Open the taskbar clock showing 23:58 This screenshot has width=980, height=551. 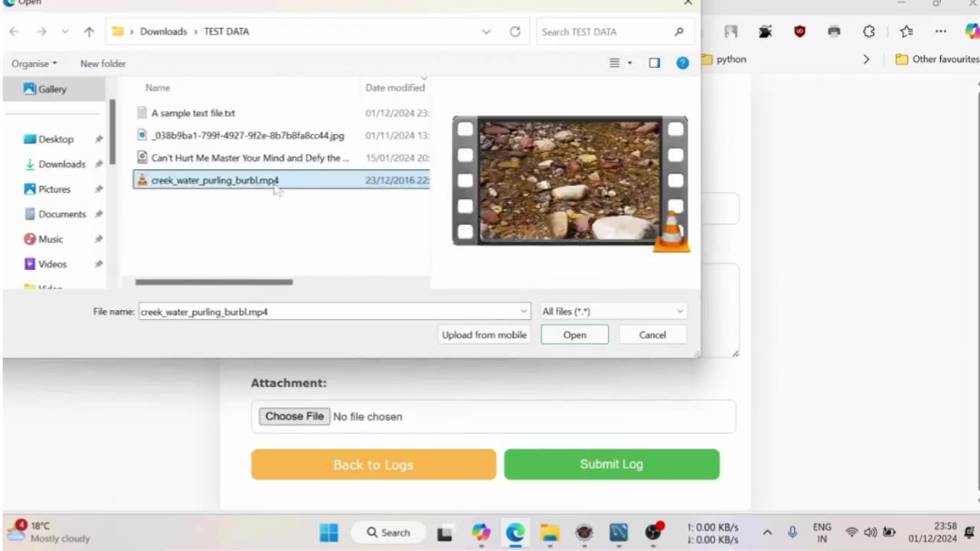click(x=933, y=533)
